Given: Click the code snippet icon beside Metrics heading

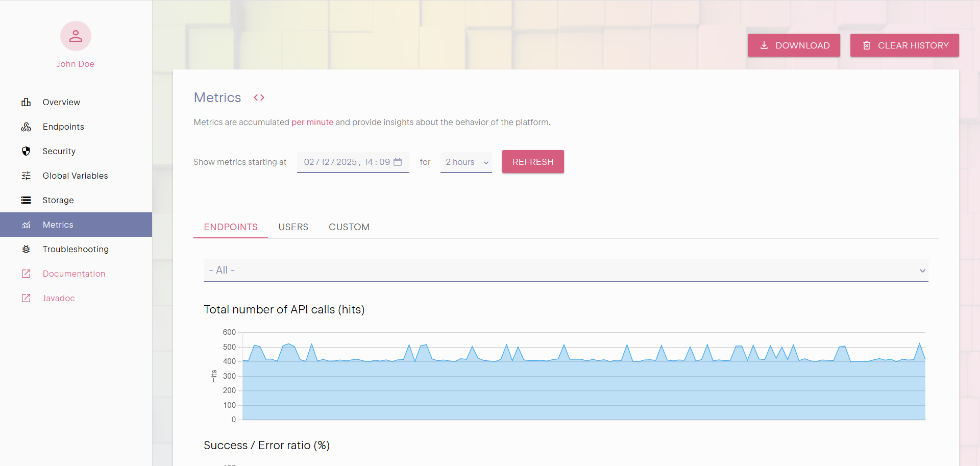Looking at the screenshot, I should (x=259, y=97).
